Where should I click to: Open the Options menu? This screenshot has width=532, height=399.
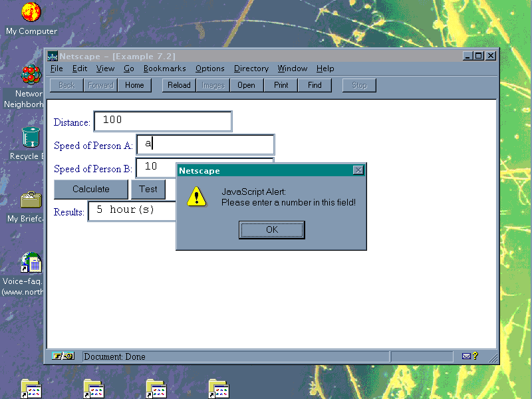click(209, 68)
